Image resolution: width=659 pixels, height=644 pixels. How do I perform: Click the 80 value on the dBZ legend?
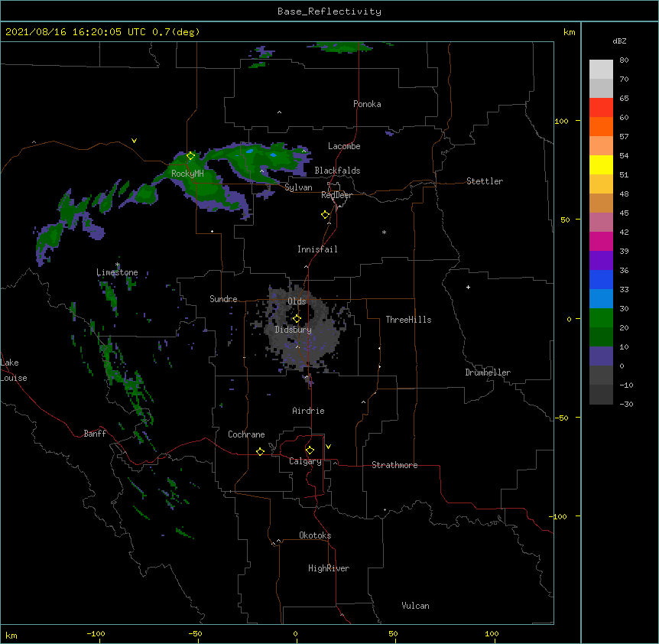(624, 60)
